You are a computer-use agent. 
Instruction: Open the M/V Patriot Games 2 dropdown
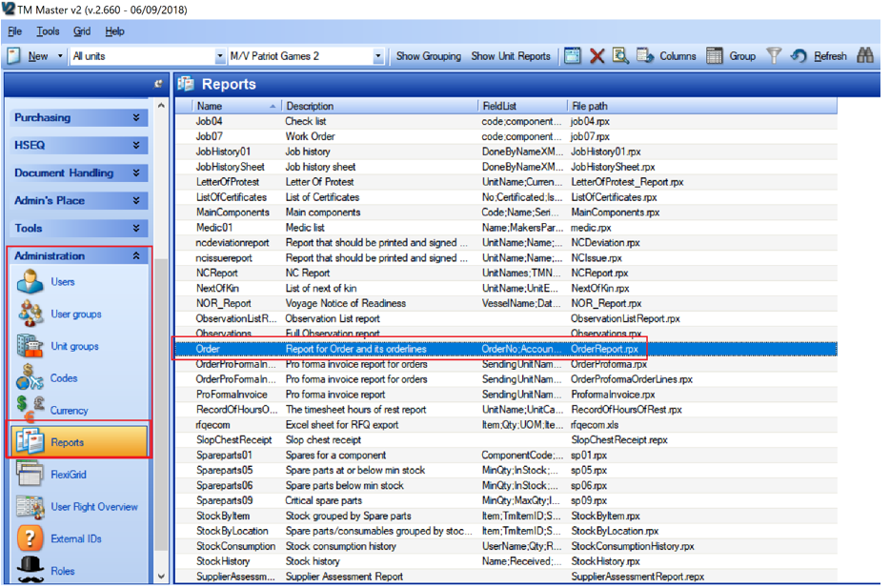pyautogui.click(x=377, y=57)
